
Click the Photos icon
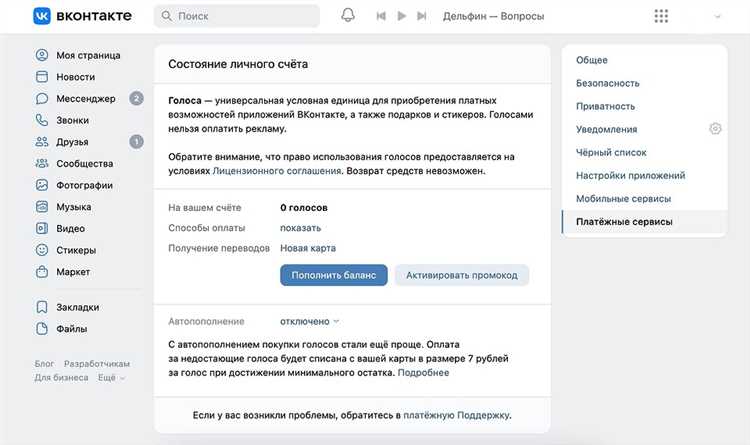pyautogui.click(x=42, y=185)
